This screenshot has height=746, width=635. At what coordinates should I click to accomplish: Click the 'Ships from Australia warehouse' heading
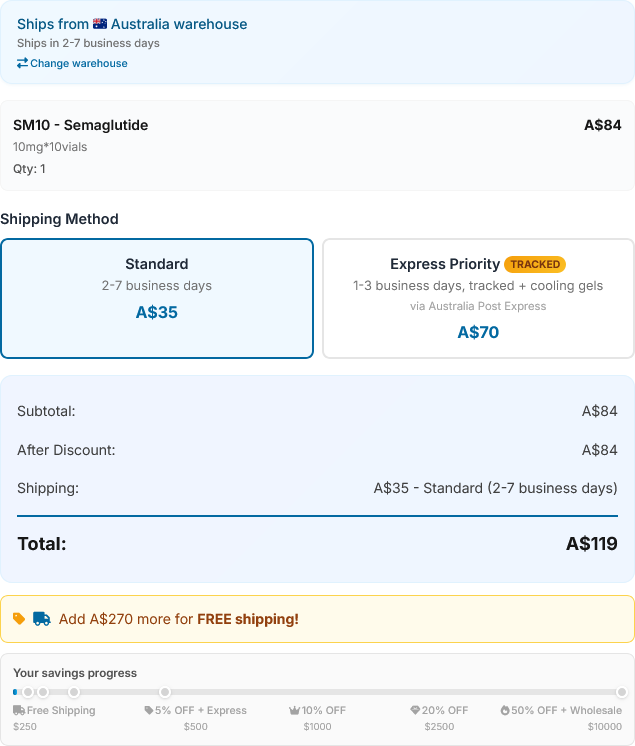click(x=132, y=24)
